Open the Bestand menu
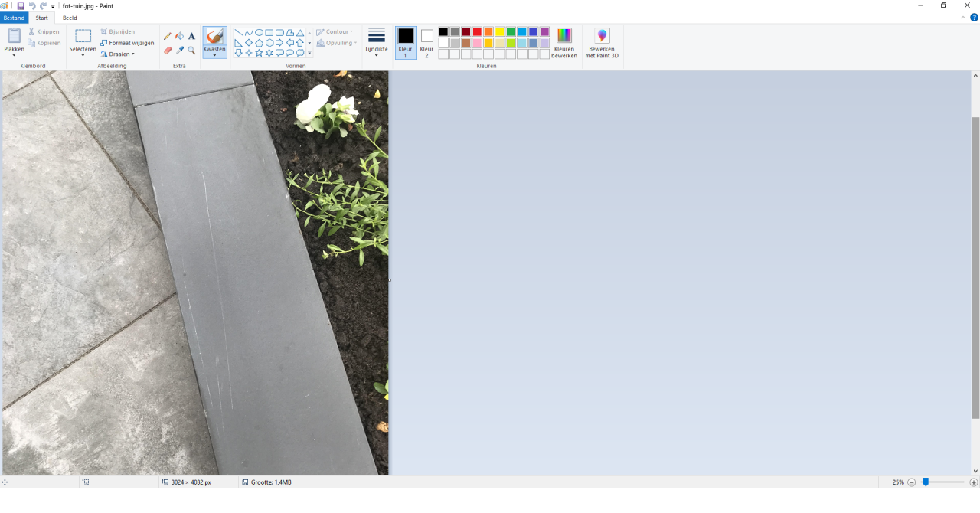This screenshot has height=513, width=980. [x=14, y=18]
